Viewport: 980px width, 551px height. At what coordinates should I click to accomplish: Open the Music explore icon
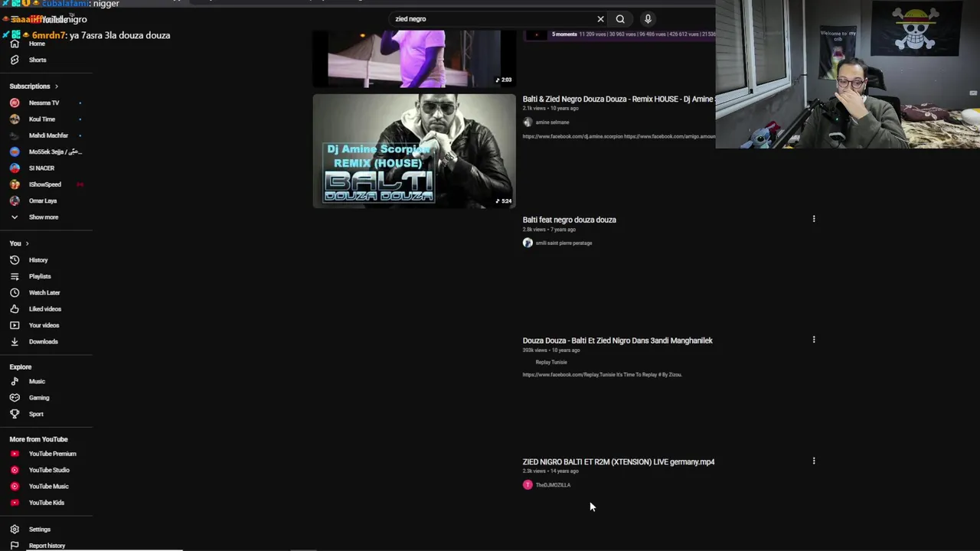tap(15, 381)
